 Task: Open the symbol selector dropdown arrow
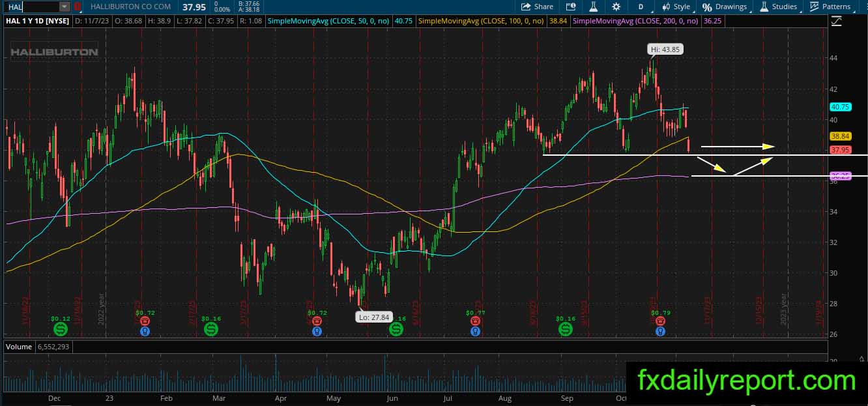click(x=64, y=7)
